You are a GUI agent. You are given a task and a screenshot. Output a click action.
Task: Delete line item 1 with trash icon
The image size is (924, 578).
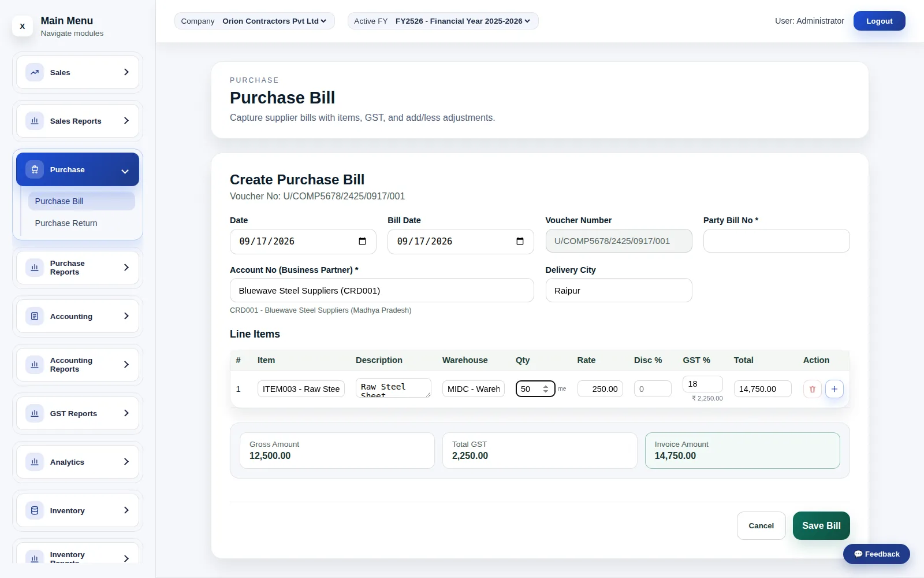click(812, 389)
